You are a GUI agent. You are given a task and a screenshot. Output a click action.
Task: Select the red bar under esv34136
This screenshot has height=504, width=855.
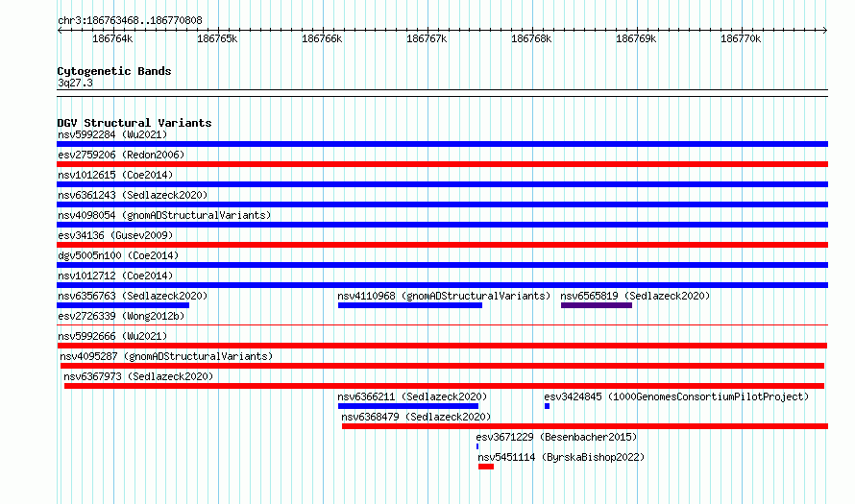click(x=442, y=245)
